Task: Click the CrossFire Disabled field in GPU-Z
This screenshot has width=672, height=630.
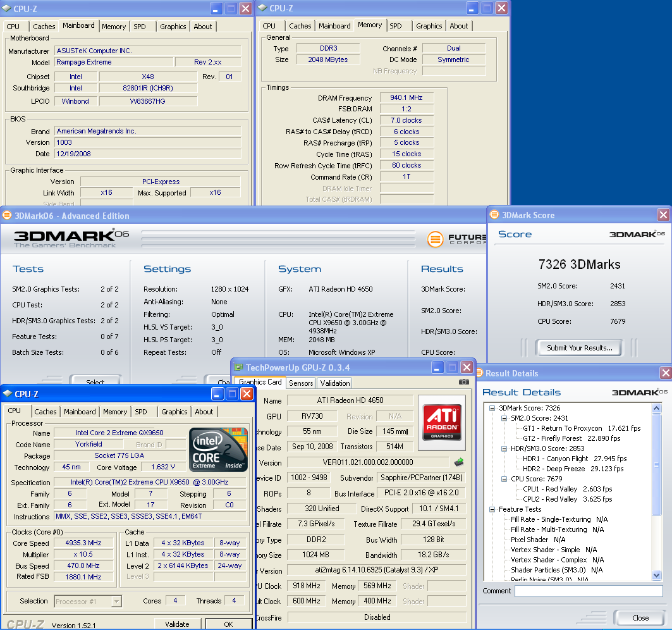Action: [377, 617]
